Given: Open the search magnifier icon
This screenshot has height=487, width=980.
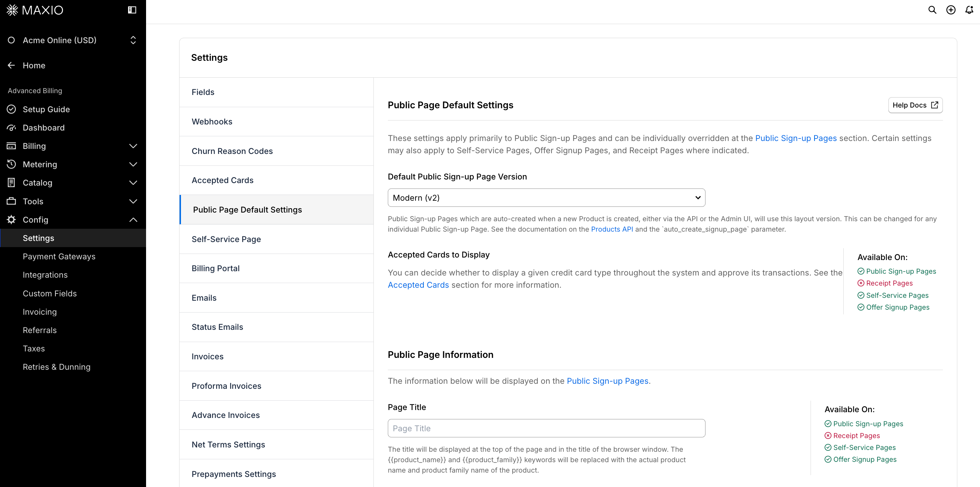Looking at the screenshot, I should pos(932,10).
